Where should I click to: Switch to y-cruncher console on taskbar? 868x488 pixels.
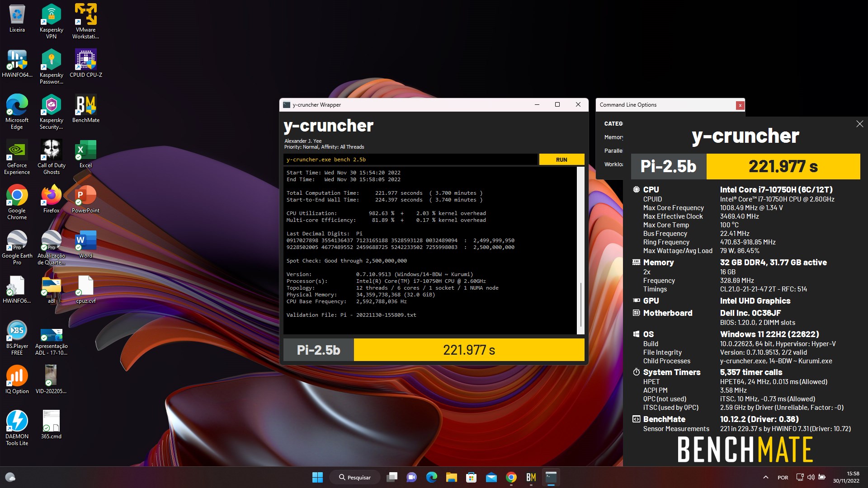(551, 477)
